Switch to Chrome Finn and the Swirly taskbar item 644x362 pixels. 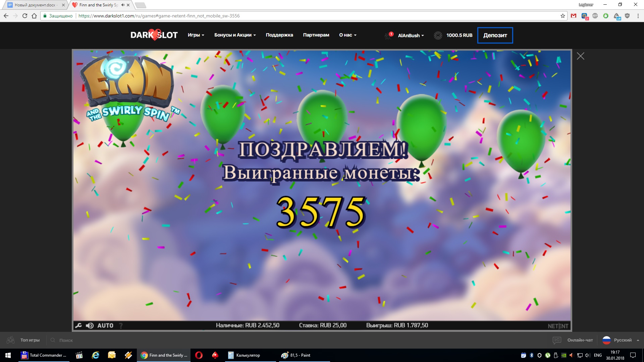[x=164, y=355]
